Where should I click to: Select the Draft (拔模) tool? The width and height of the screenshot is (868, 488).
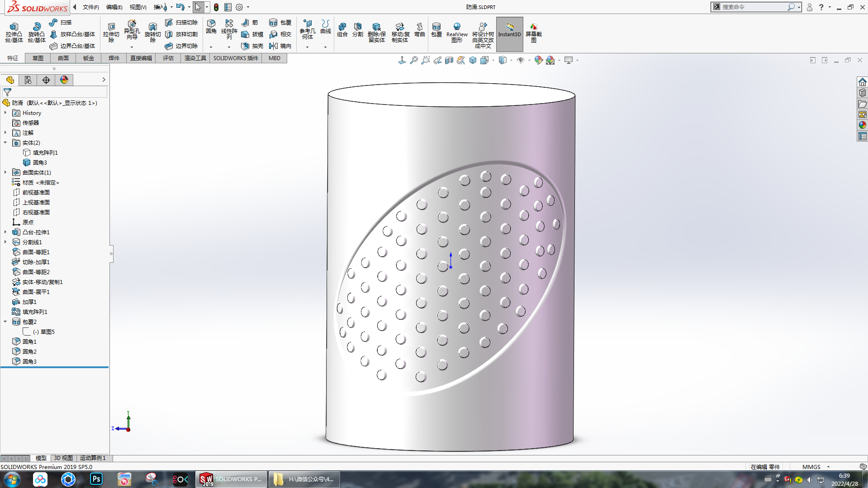click(252, 34)
